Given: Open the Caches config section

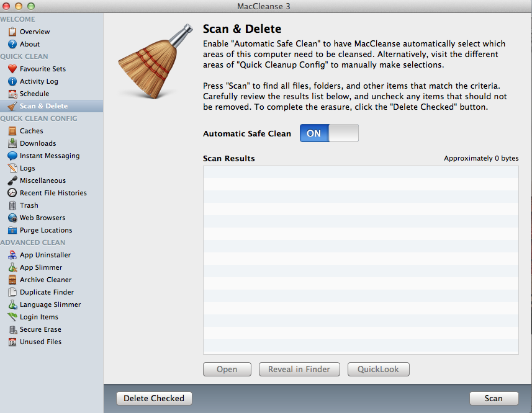Looking at the screenshot, I should tap(31, 131).
